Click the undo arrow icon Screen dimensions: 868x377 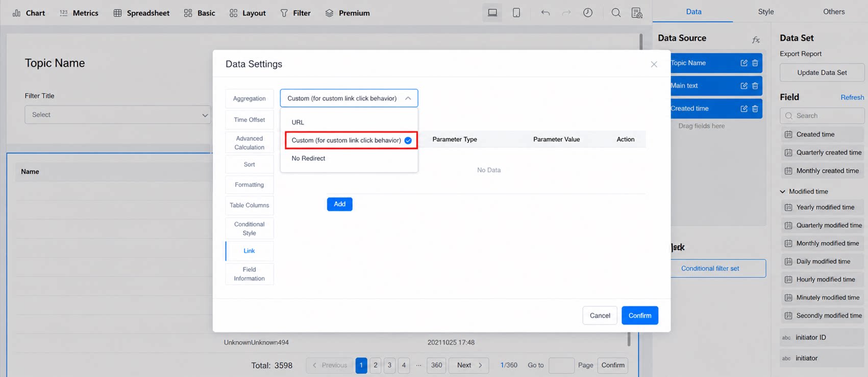pyautogui.click(x=545, y=13)
